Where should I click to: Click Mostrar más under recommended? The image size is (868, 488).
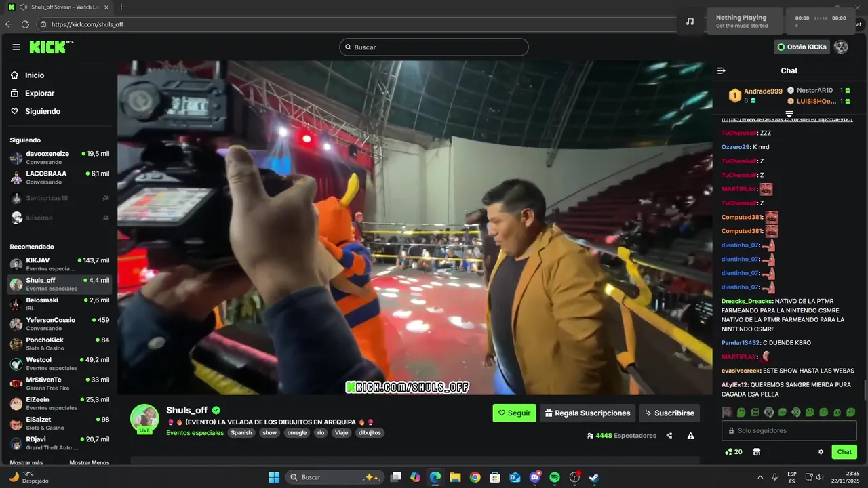click(x=26, y=463)
